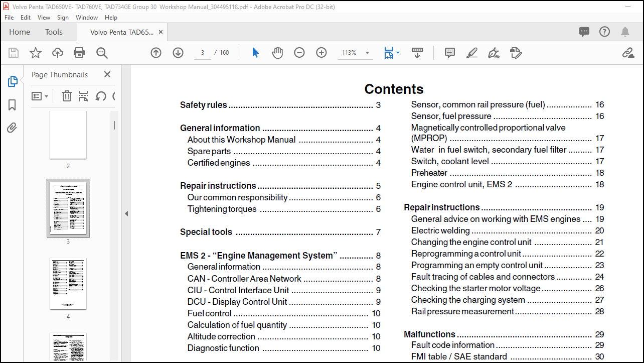Open the View menu

click(44, 17)
